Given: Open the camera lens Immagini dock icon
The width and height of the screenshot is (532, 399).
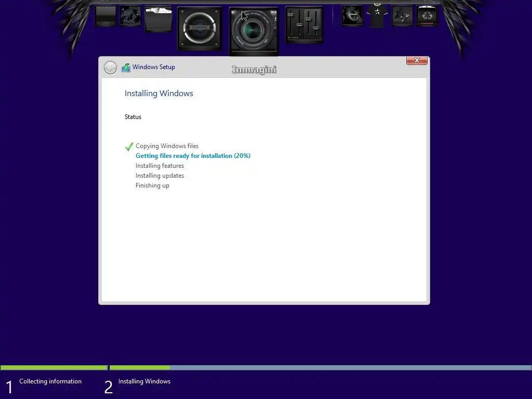Looking at the screenshot, I should pyautogui.click(x=254, y=31).
